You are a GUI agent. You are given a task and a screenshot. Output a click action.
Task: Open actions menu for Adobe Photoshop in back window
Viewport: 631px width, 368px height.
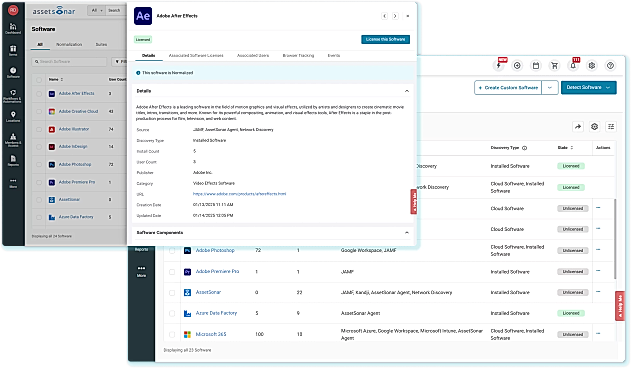(598, 250)
